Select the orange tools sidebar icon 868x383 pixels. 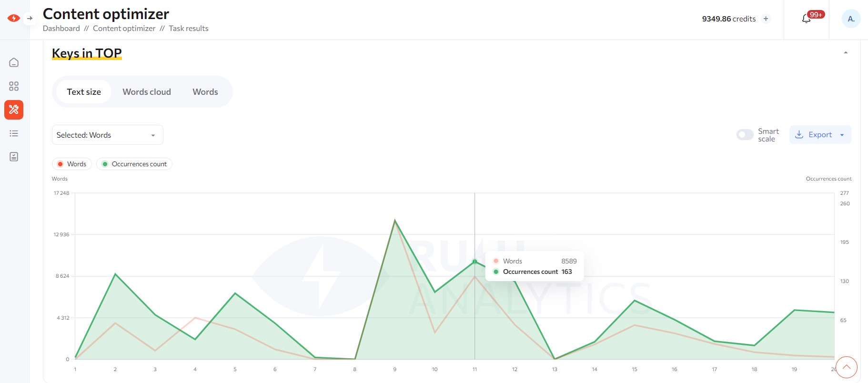point(14,110)
